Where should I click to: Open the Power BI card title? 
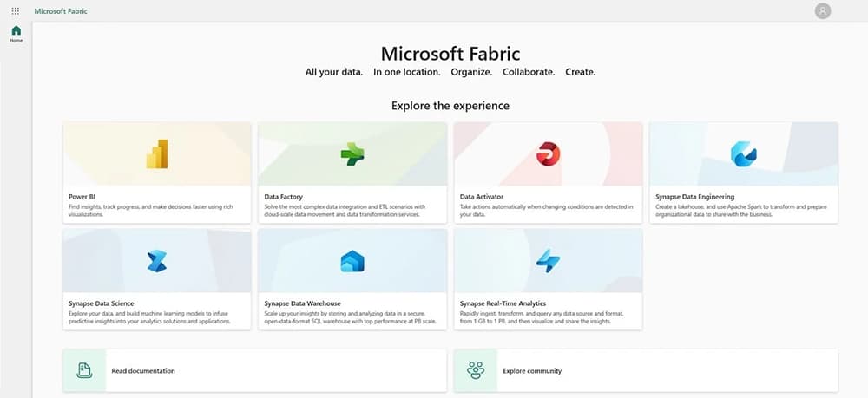click(x=82, y=197)
